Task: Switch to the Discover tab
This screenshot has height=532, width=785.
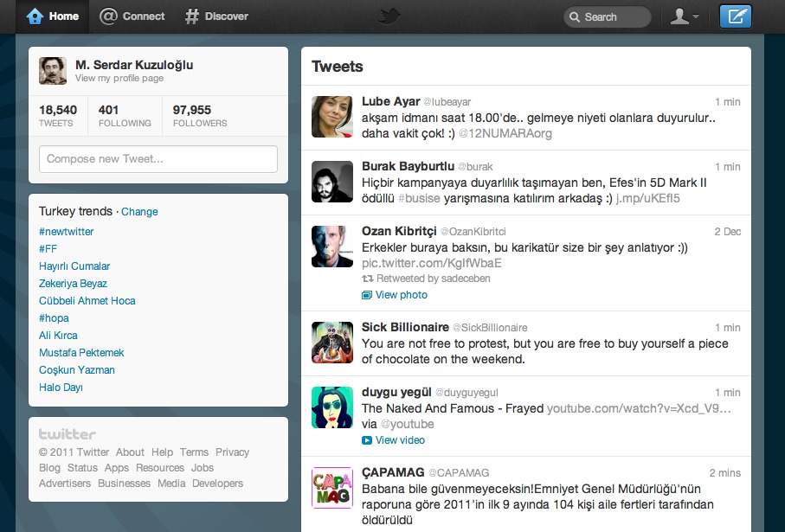Action: 216,16
